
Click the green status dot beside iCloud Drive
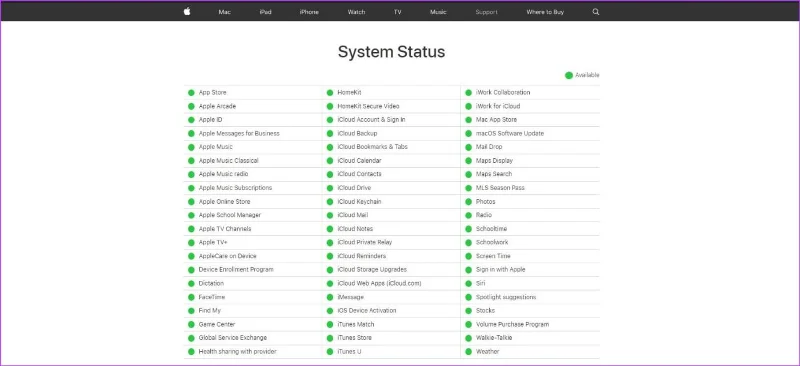point(330,188)
